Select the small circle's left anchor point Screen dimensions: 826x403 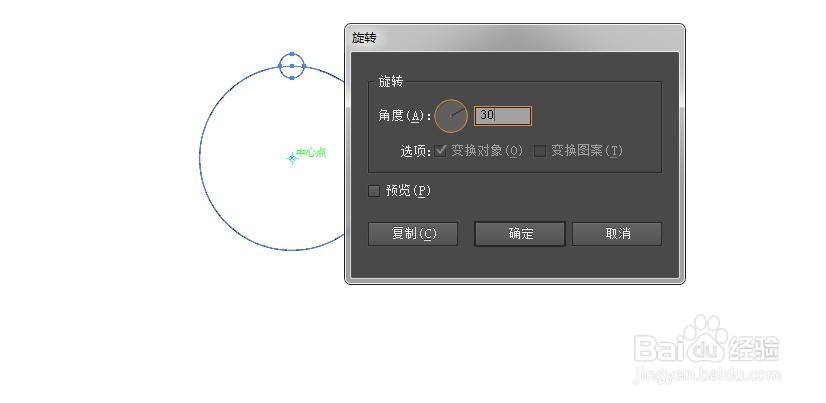(280, 66)
